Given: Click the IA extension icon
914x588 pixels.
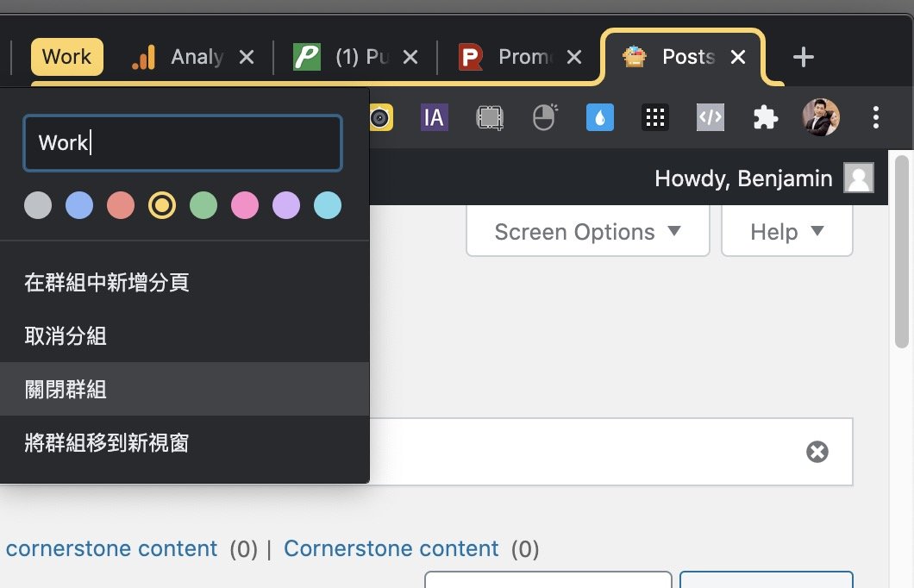Looking at the screenshot, I should pyautogui.click(x=435, y=118).
